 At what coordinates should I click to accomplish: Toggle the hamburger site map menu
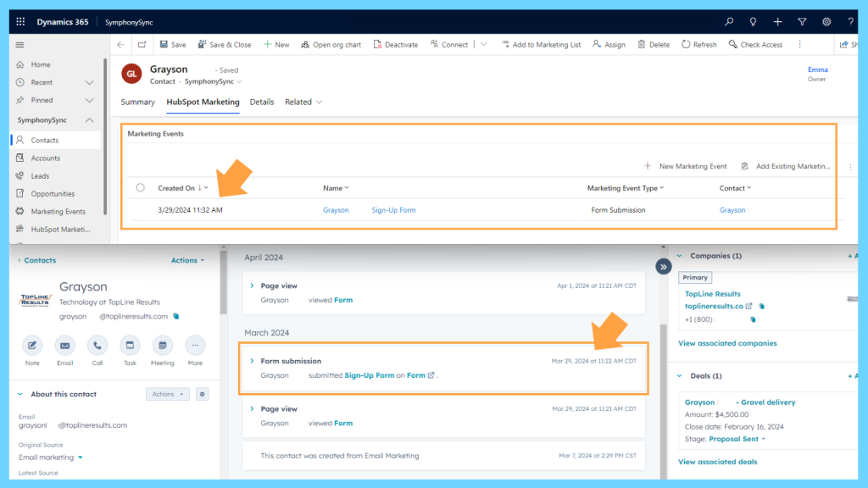coord(20,45)
